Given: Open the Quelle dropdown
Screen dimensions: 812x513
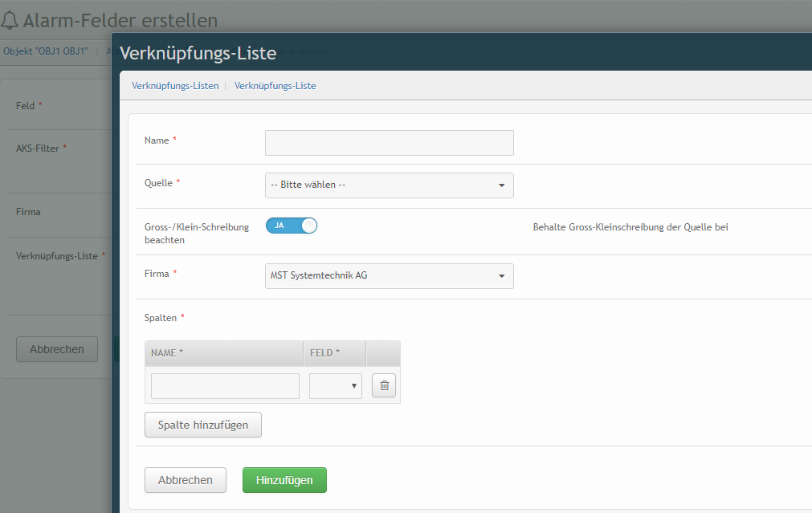Looking at the screenshot, I should (390, 185).
